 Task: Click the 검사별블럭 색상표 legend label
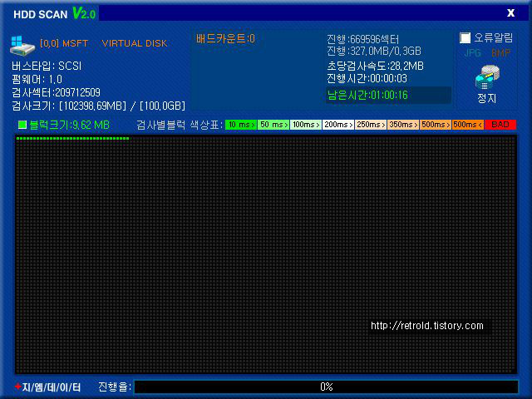click(x=179, y=125)
